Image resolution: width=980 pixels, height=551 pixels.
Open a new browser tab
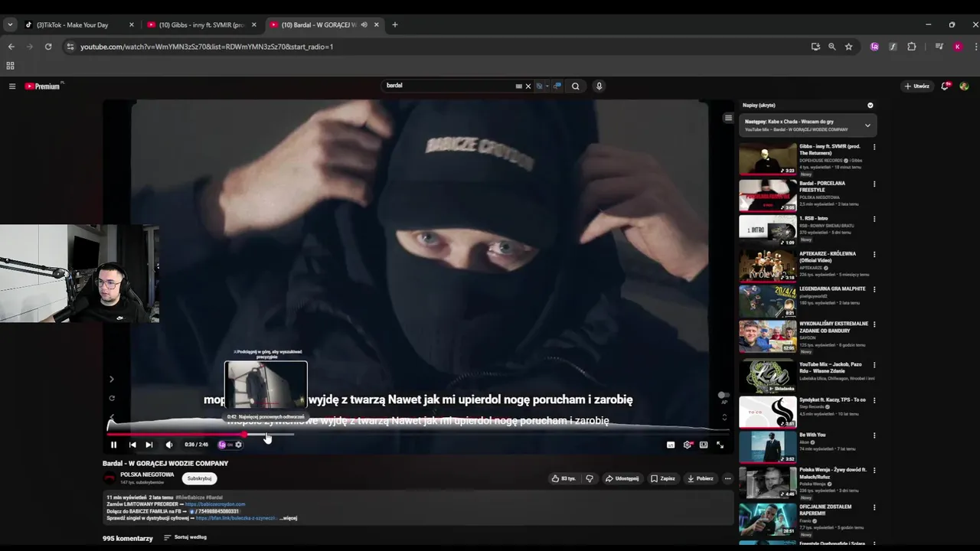(395, 24)
